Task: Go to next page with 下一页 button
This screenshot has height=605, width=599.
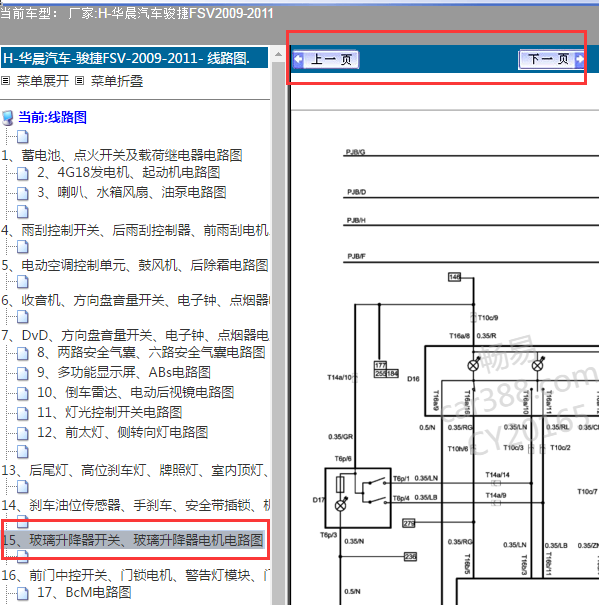Action: [x=552, y=59]
